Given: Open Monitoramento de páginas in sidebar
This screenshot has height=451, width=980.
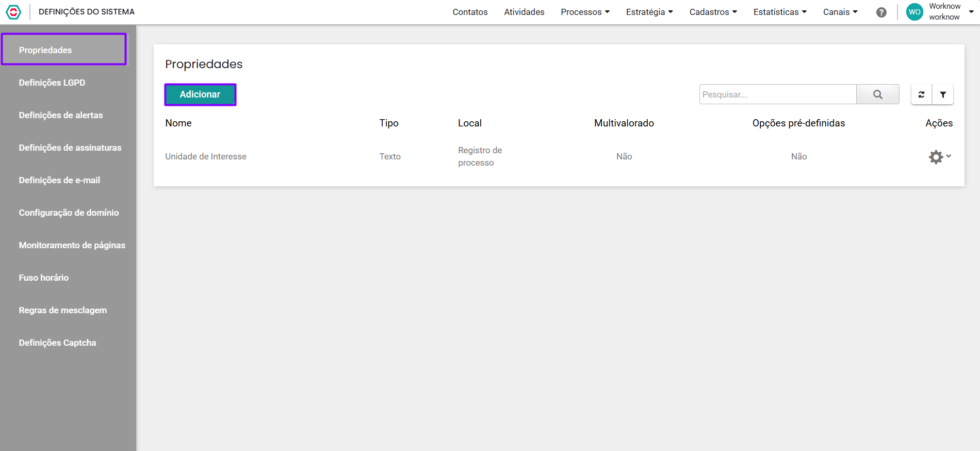Looking at the screenshot, I should 72,245.
